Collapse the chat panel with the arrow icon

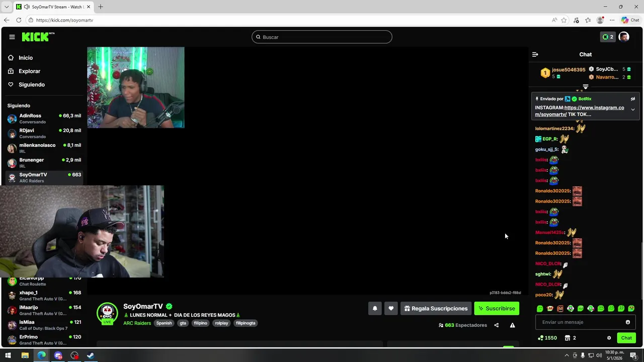click(x=535, y=54)
